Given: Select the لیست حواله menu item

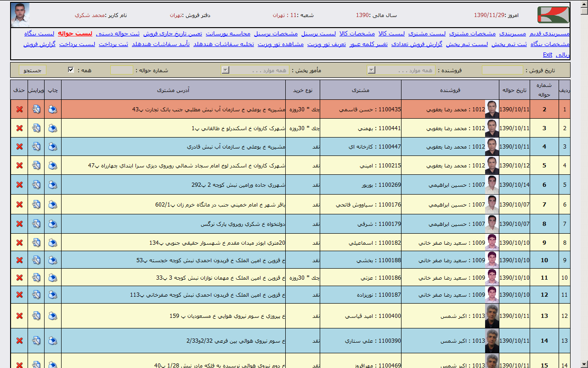Looking at the screenshot, I should (75, 34).
